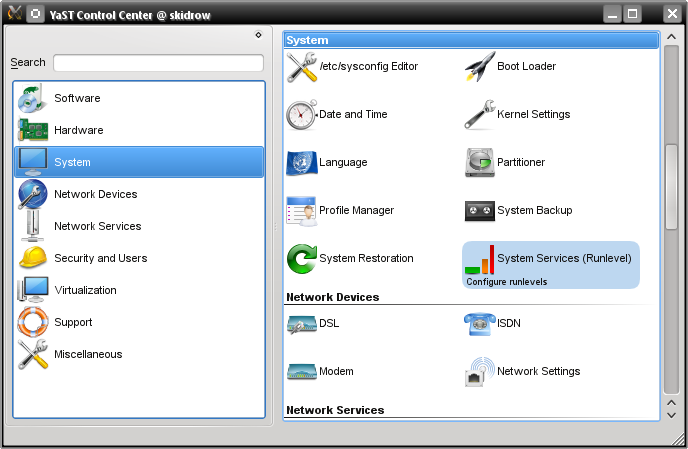This screenshot has height=449, width=688.
Task: Click scrollbar down arrow at bottom
Action: (671, 415)
